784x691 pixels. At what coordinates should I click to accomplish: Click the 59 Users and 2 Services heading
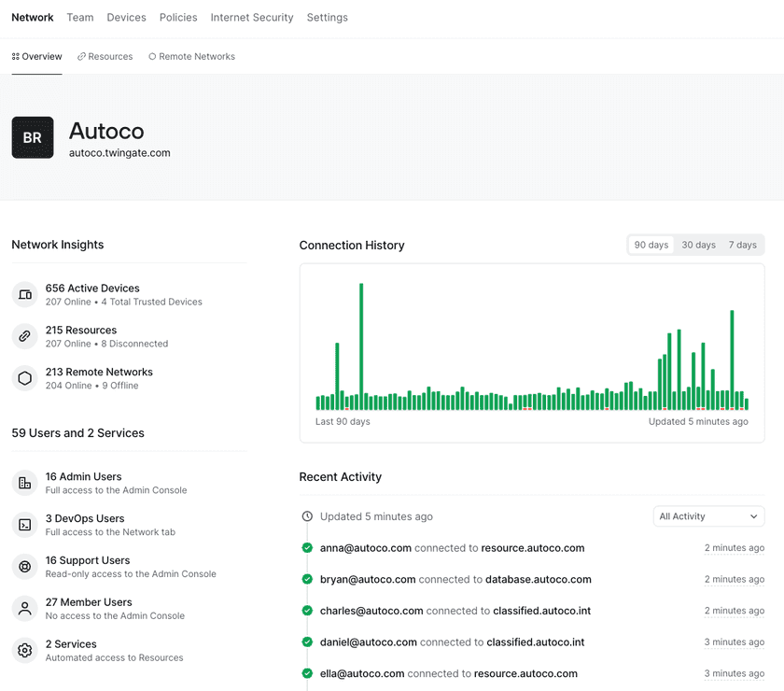78,433
